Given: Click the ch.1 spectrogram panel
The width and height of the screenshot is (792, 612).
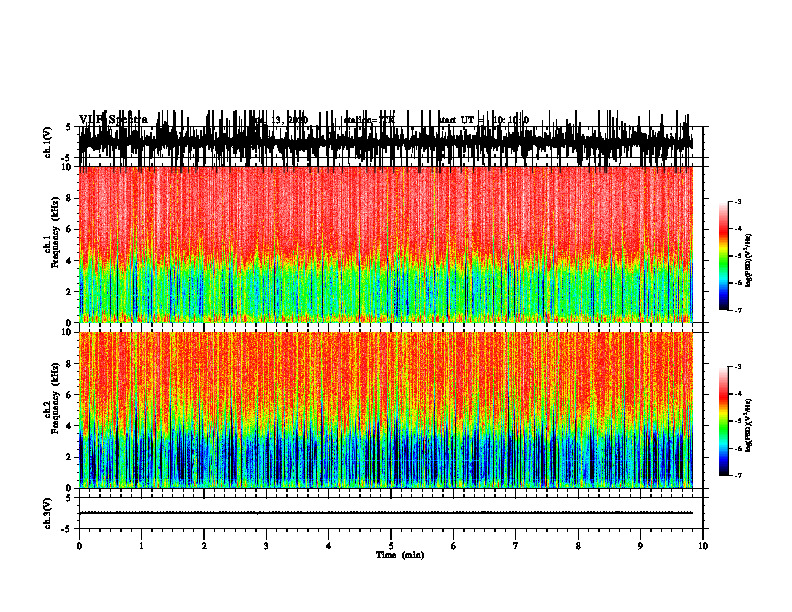Looking at the screenshot, I should click(x=385, y=244).
